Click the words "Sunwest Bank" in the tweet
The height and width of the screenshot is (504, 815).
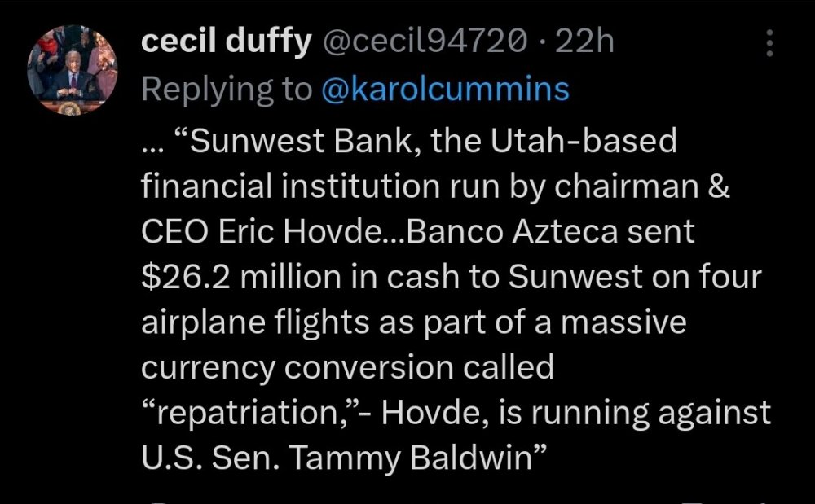pyautogui.click(x=287, y=142)
